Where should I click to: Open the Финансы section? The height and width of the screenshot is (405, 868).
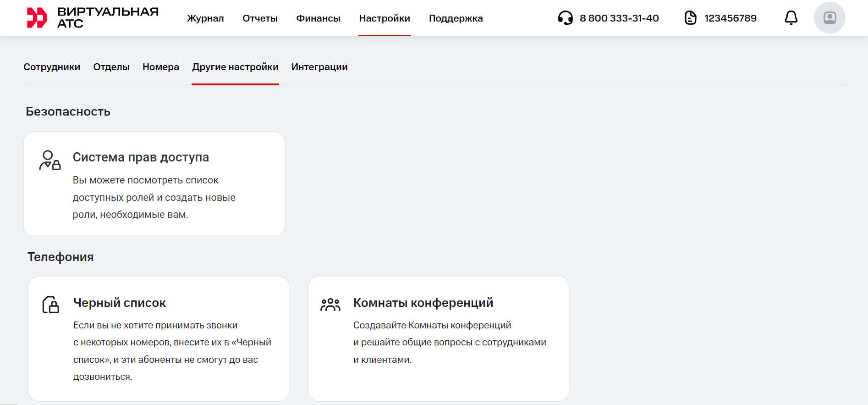tap(318, 18)
